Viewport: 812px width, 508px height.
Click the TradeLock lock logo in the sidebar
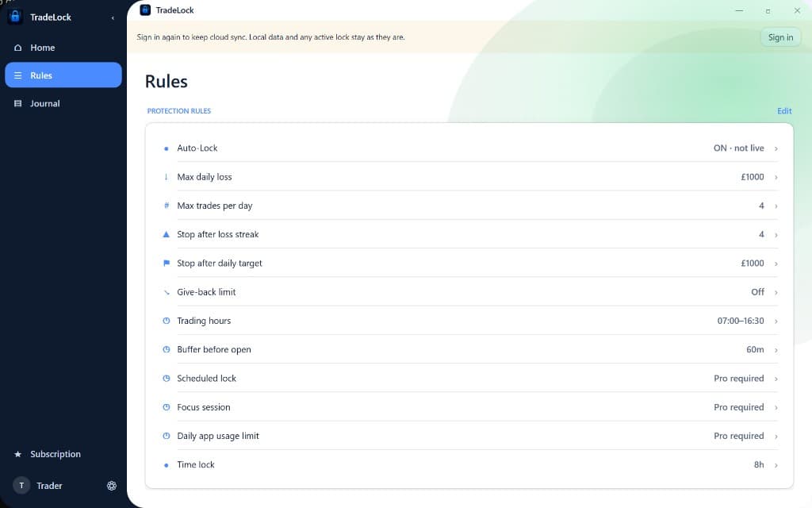(x=15, y=17)
